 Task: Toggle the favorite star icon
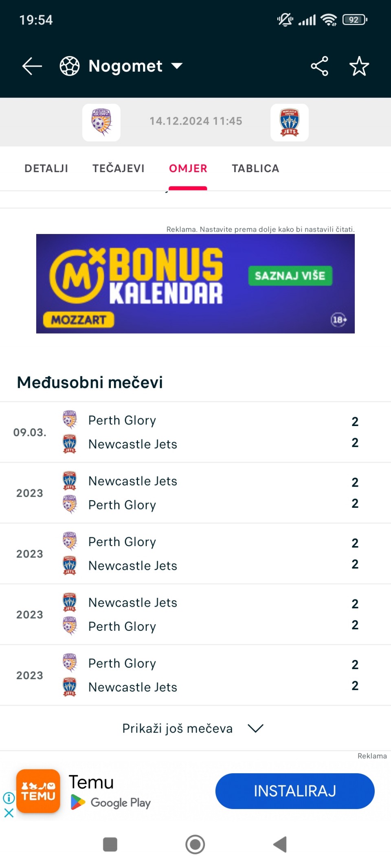click(x=359, y=66)
